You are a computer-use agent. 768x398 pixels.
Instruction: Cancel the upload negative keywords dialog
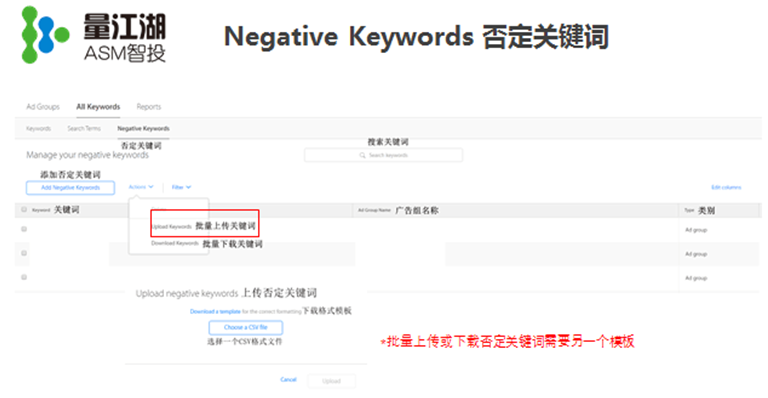[x=288, y=379]
